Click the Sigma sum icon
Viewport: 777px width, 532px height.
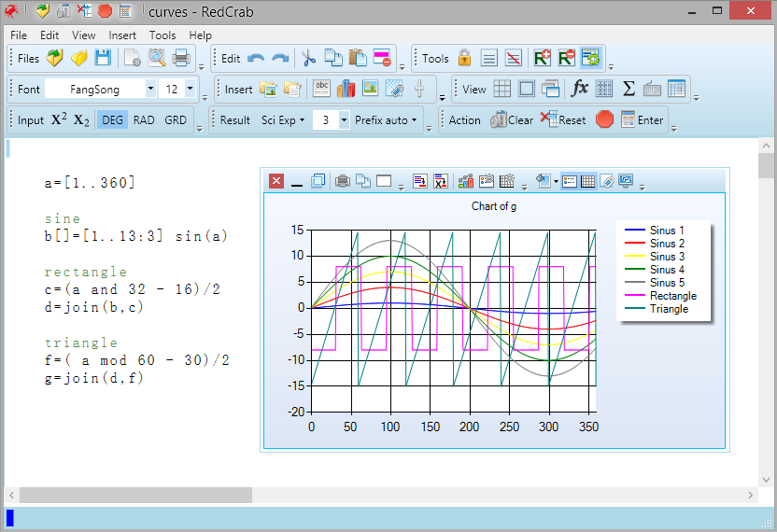point(629,89)
